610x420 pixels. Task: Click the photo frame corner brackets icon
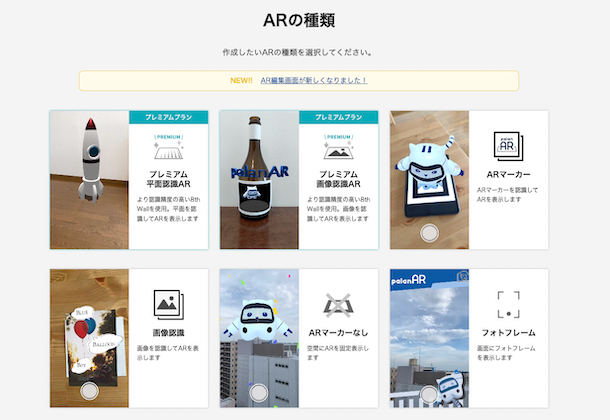pos(508,305)
